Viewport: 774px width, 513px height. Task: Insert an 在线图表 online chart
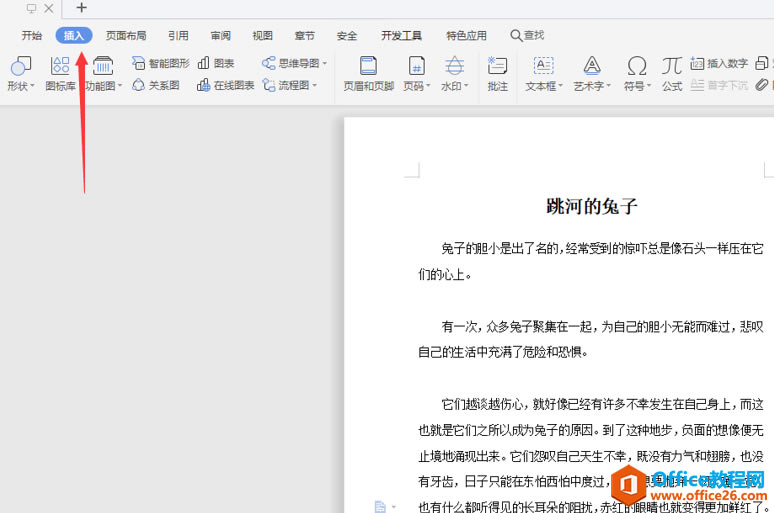tap(226, 85)
